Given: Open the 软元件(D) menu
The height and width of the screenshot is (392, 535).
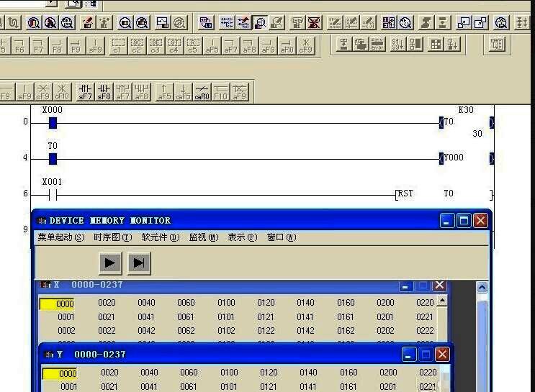Looking at the screenshot, I should click(160, 237).
